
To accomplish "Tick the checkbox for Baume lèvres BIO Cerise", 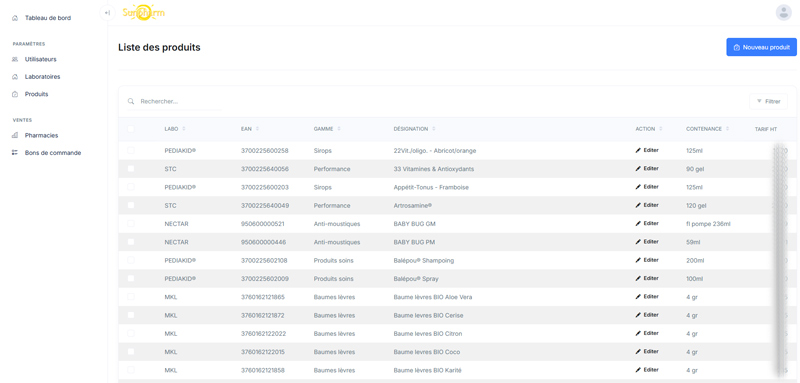I will [131, 315].
